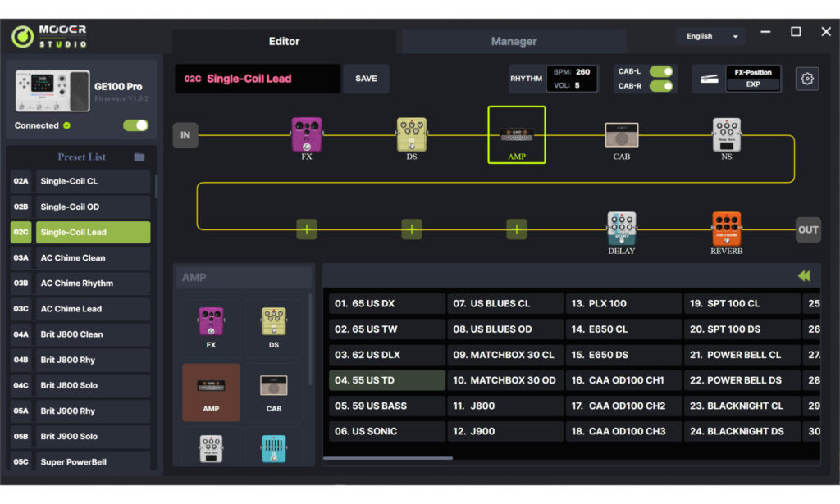This screenshot has width=840, height=504.
Task: Select preset 05C Super PowerBell
Action: click(80, 461)
